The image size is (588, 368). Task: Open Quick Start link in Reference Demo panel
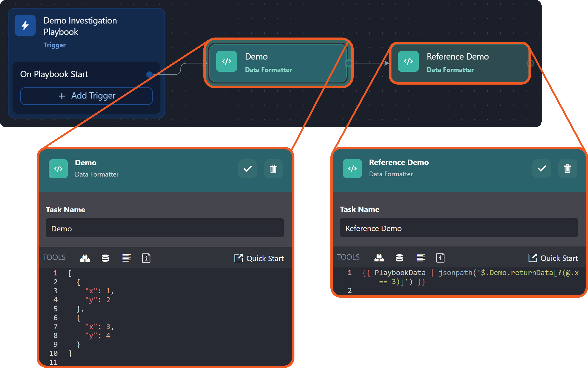(x=553, y=258)
